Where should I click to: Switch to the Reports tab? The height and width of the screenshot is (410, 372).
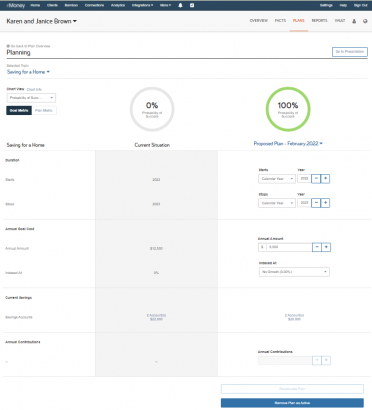point(319,21)
